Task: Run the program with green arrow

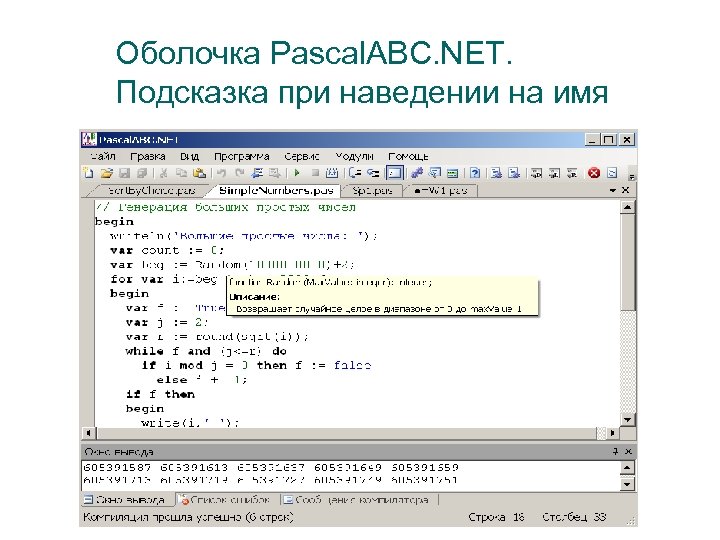Action: (x=297, y=173)
